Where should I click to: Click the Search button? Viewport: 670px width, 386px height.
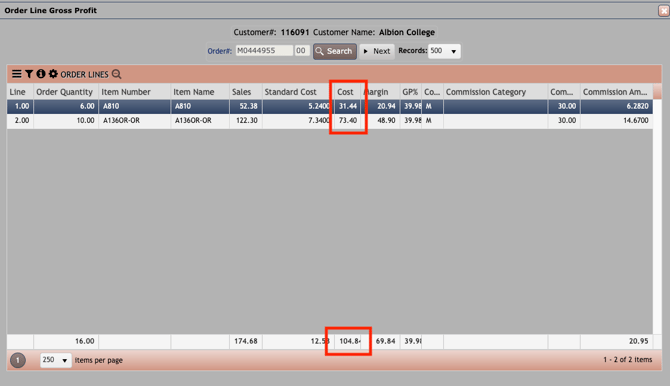[x=335, y=51]
